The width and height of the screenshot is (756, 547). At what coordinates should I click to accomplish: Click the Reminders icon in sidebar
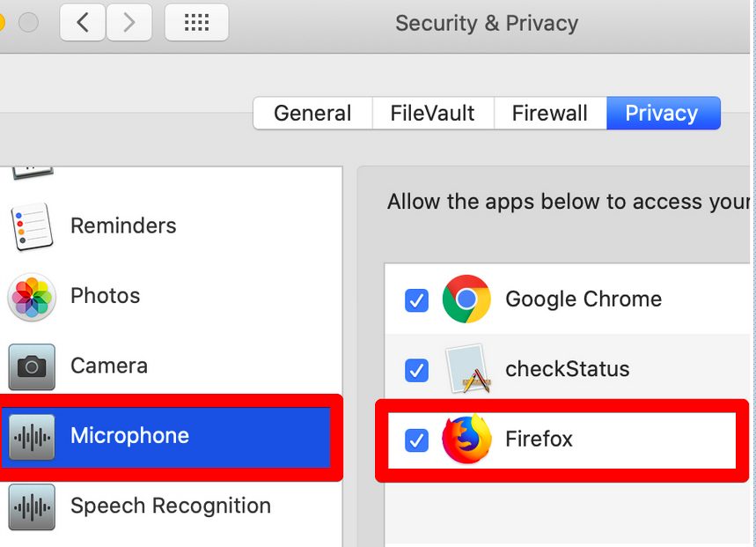[33, 226]
